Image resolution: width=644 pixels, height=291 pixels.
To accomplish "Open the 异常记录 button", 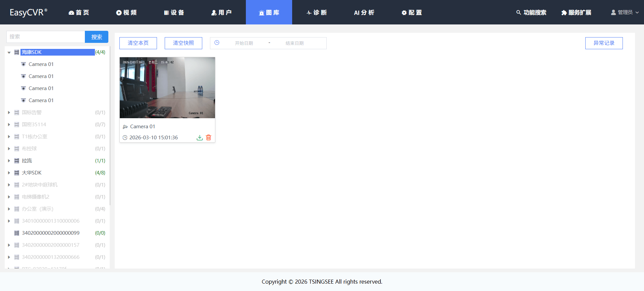I will 604,43.
